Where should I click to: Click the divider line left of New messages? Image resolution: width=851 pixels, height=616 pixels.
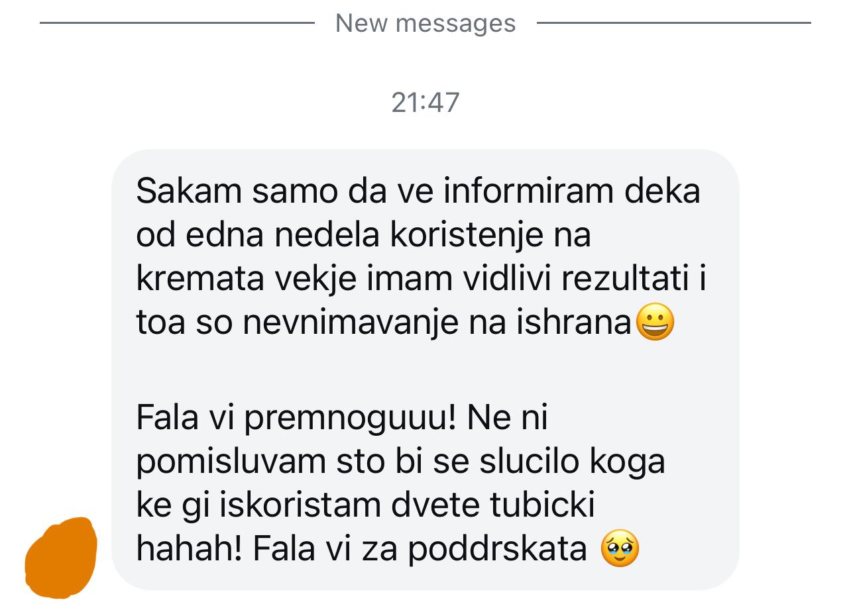click(x=177, y=23)
